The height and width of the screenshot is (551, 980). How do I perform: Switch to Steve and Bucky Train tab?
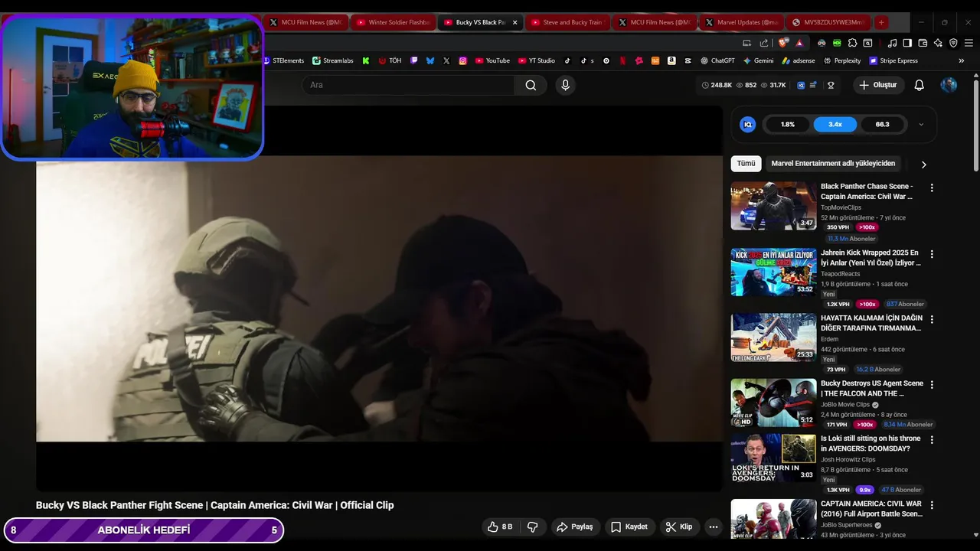pyautogui.click(x=567, y=22)
